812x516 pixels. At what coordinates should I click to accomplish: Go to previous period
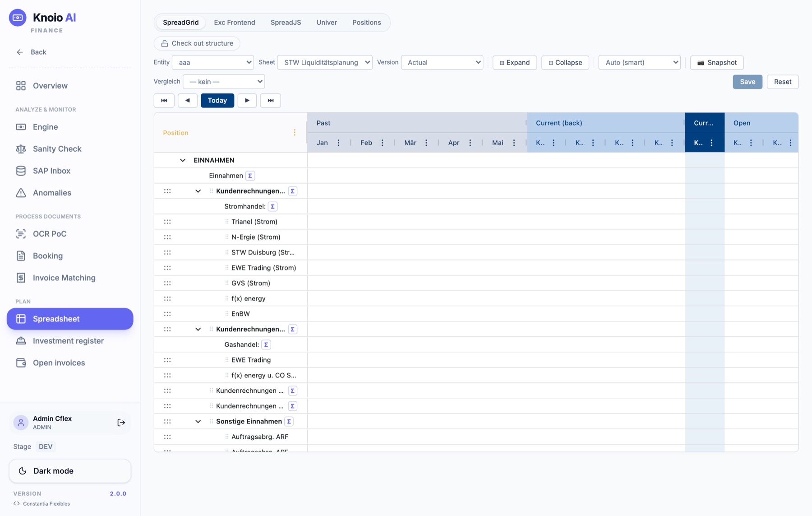pyautogui.click(x=188, y=101)
